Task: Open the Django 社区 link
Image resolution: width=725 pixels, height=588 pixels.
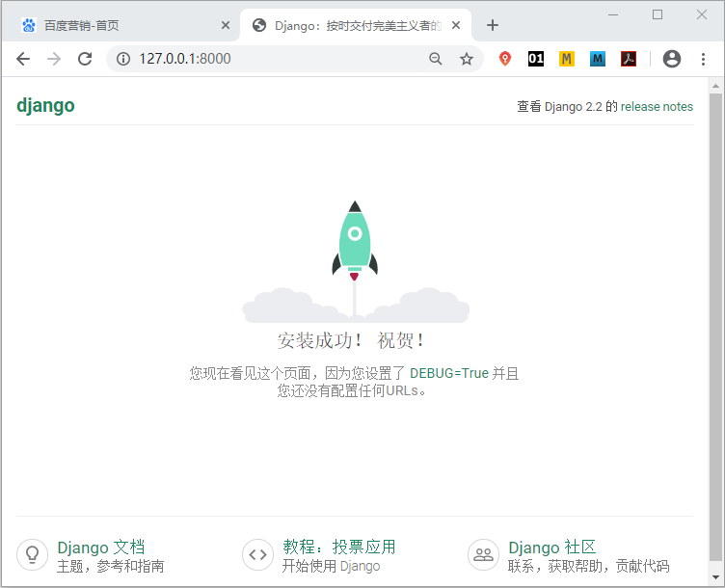Action: pyautogui.click(x=552, y=548)
